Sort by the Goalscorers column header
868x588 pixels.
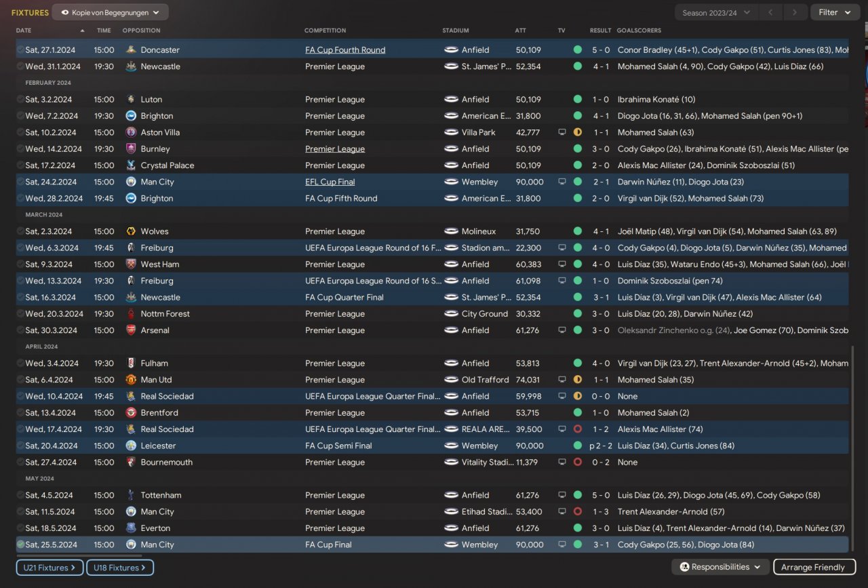coord(639,31)
